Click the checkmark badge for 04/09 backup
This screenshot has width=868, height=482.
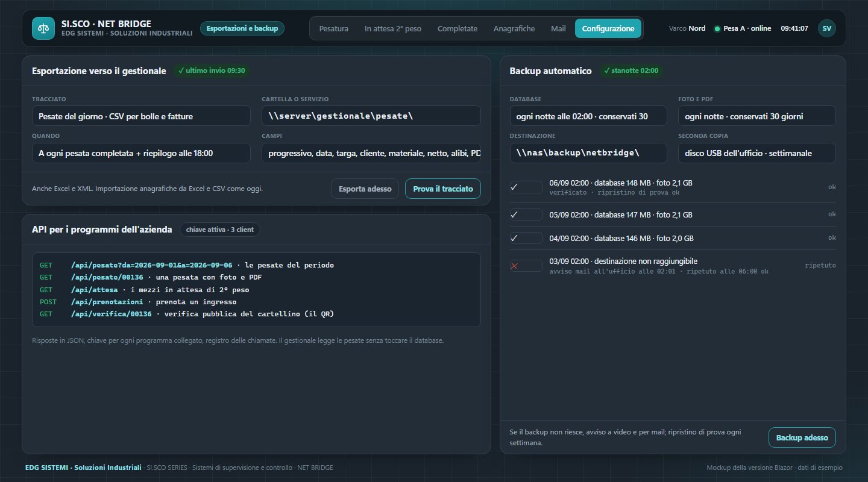click(526, 238)
